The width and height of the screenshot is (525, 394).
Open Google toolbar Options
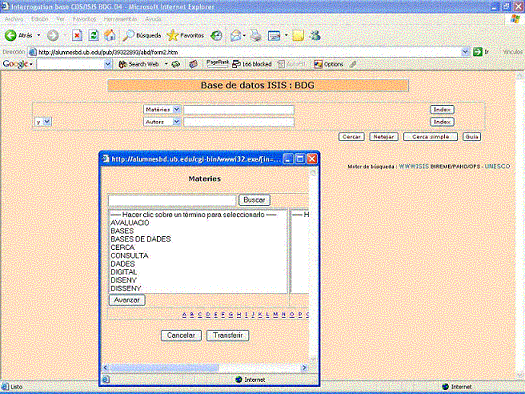[329, 64]
